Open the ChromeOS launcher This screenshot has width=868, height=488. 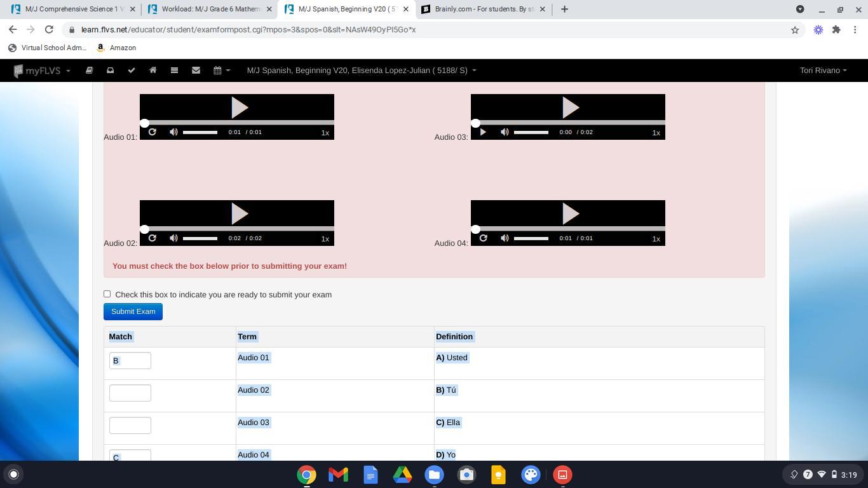(x=13, y=474)
